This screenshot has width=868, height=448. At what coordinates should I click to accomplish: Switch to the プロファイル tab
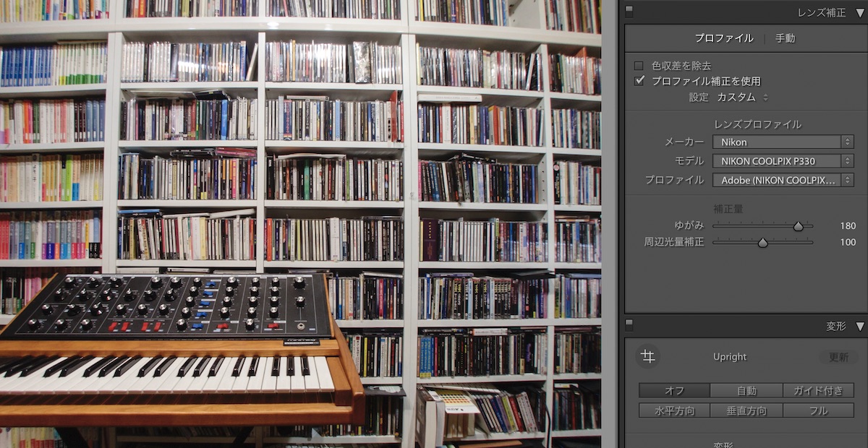(723, 38)
